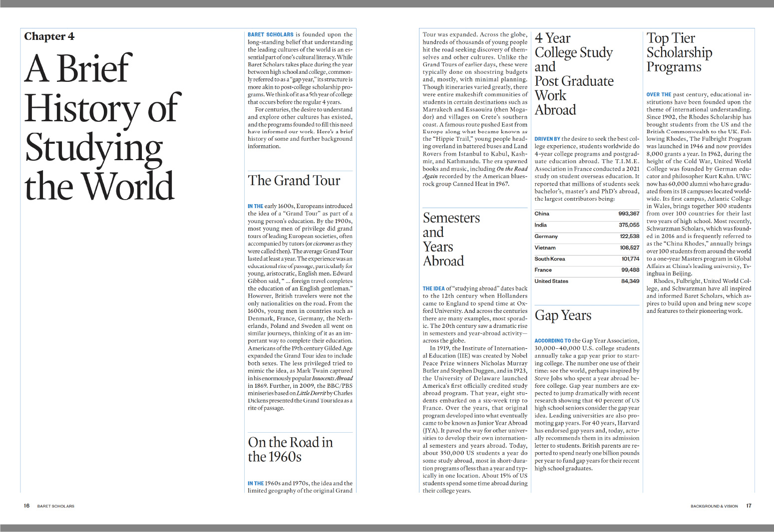The height and width of the screenshot is (532, 774).
Task: Click the Vietnam row in the table
Action: (x=586, y=248)
